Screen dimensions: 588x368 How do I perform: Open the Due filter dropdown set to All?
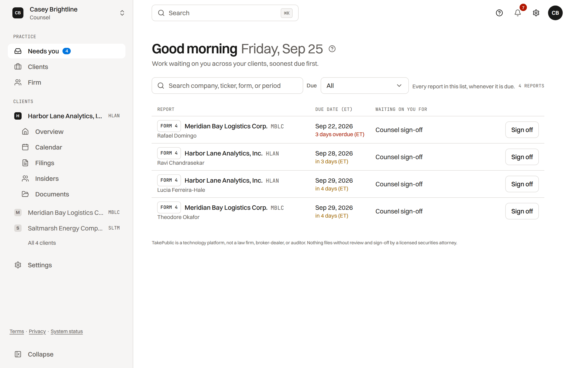click(x=365, y=86)
